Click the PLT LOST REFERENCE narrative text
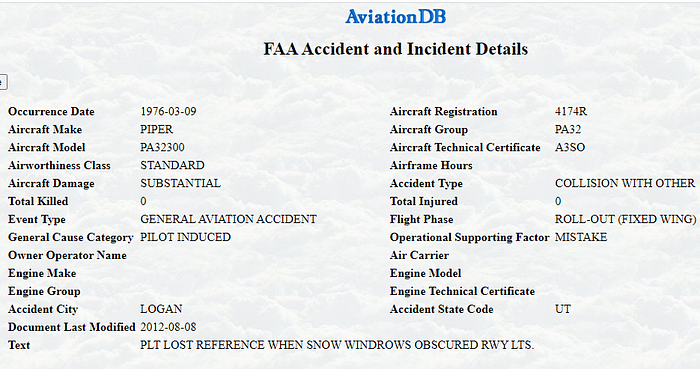Image resolution: width=700 pixels, height=369 pixels. [x=337, y=345]
